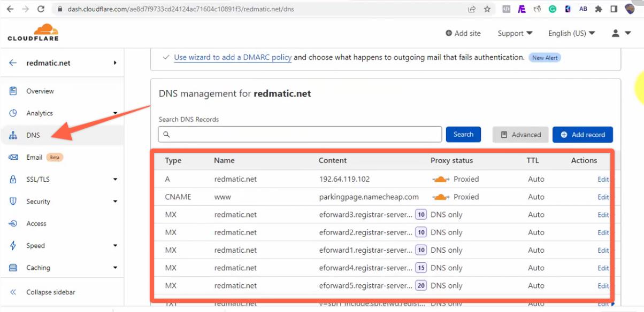Click the browser back arrow
The image size is (644, 312).
(x=10, y=9)
